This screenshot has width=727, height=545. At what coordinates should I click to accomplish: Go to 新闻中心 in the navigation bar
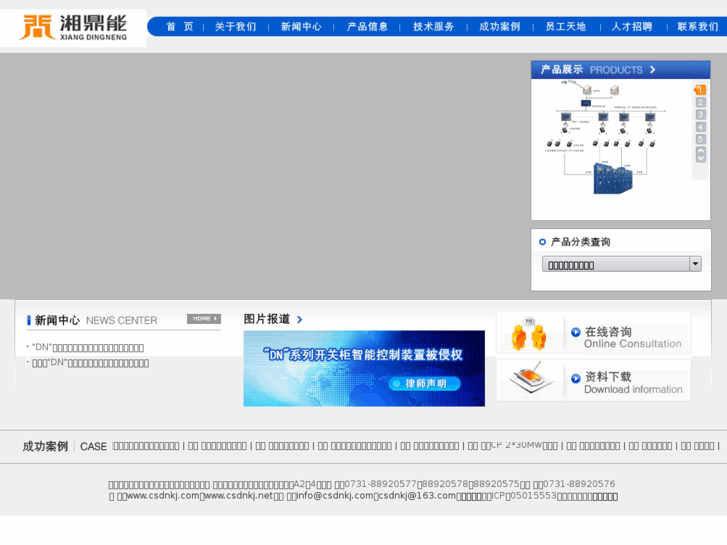coord(301,27)
